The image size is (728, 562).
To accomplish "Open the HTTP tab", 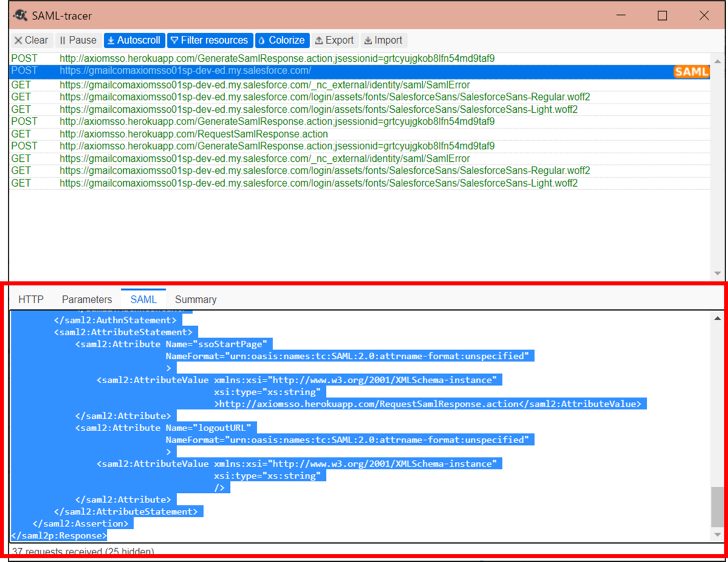I will 31,299.
